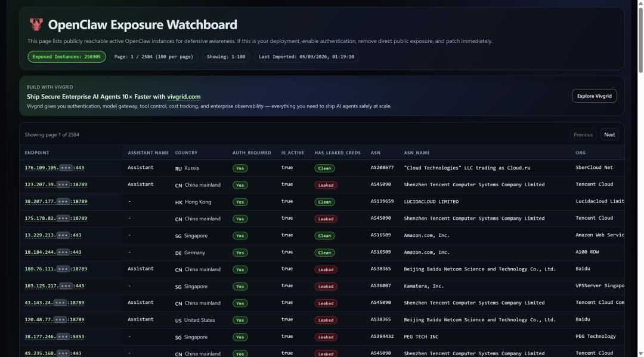Open endpoint 176.109.105 on port 443
Image resolution: width=644 pixels, height=357 pixels.
pyautogui.click(x=54, y=168)
